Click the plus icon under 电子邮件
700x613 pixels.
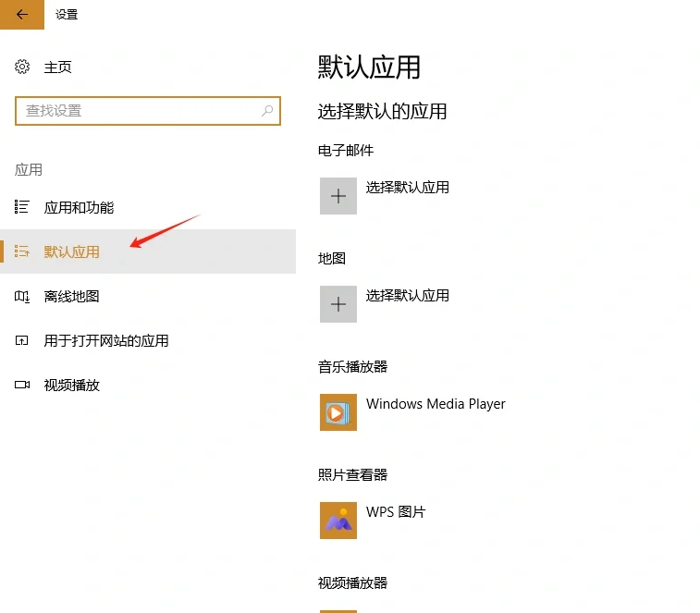[338, 196]
